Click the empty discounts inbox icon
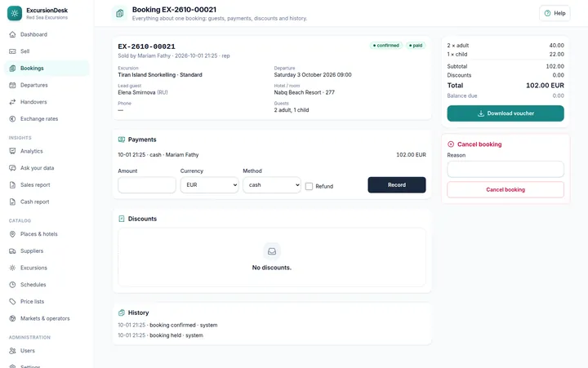 coord(272,251)
